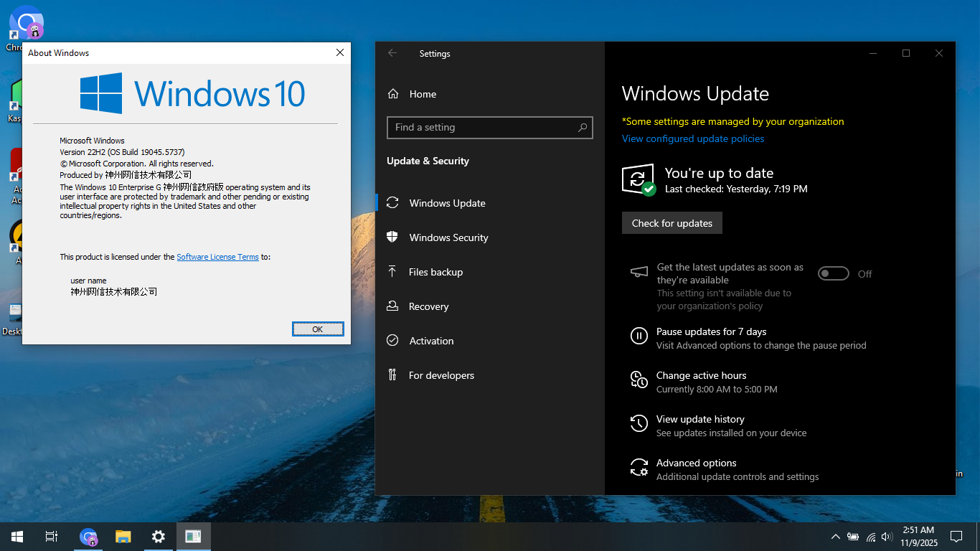980x551 pixels.
Task: Click the Check for updates button
Action: pyautogui.click(x=672, y=223)
